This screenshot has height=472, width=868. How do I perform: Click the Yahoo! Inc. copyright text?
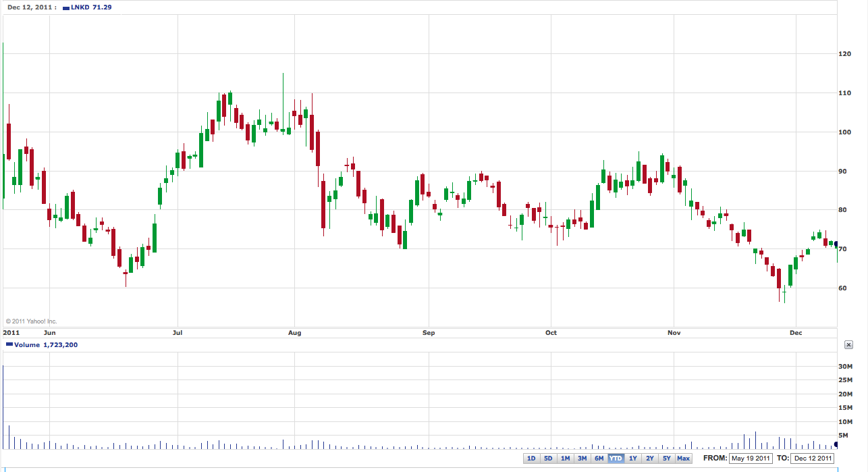32,321
